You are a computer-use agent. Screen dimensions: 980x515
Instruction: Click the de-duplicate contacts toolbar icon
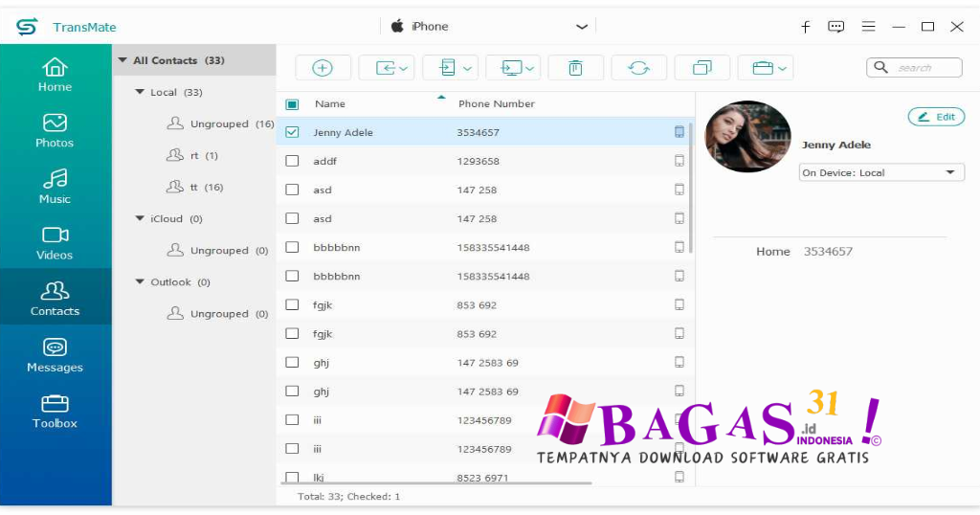[x=702, y=68]
